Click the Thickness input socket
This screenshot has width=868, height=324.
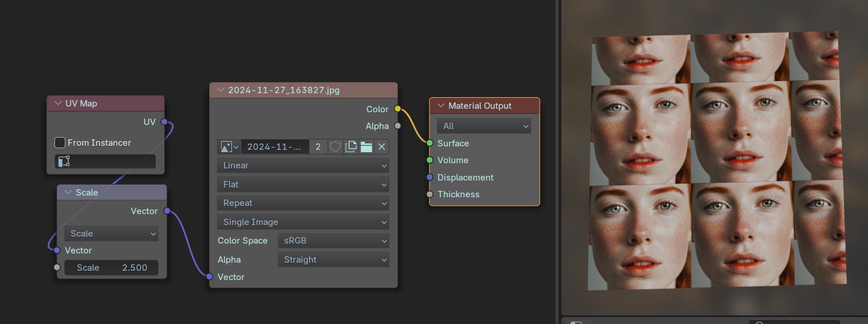429,194
